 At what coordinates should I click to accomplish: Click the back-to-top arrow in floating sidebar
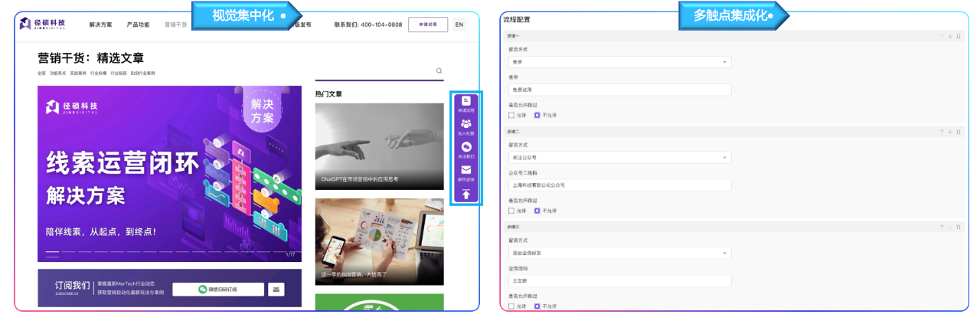[465, 195]
